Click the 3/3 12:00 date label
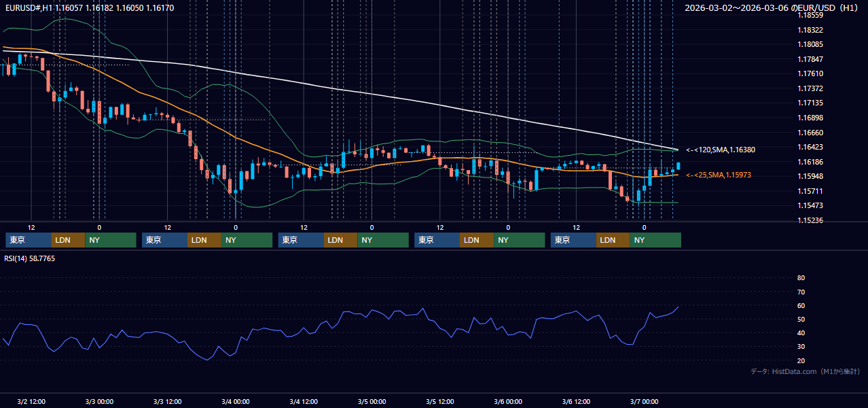The image size is (868, 408). tap(167, 402)
